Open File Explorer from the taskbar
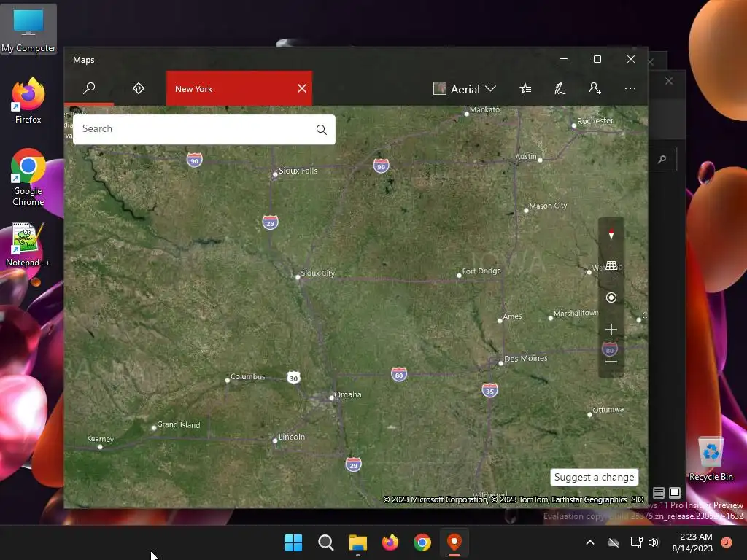The image size is (747, 560). (x=357, y=542)
